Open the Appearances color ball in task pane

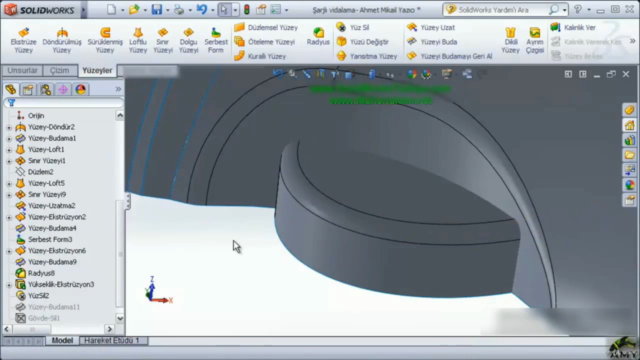[629, 185]
